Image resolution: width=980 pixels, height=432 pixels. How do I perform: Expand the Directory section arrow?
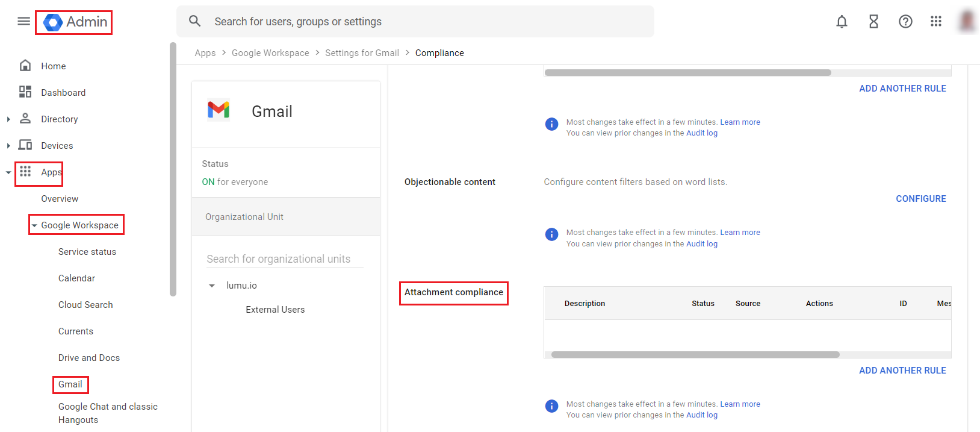[x=8, y=119]
